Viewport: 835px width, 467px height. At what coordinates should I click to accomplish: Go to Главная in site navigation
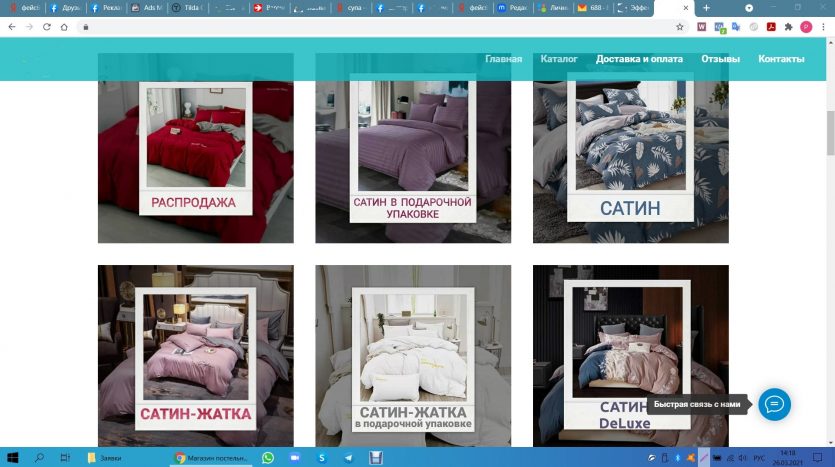pos(503,59)
